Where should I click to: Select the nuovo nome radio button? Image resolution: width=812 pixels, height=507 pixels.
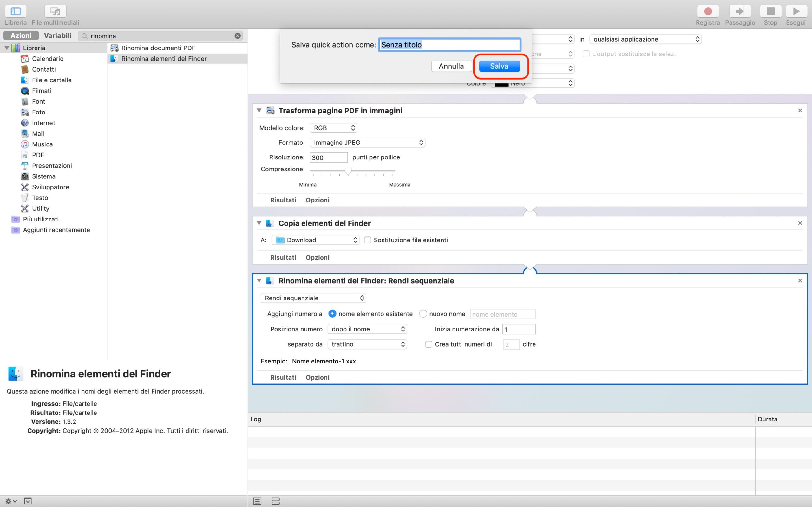pos(423,313)
